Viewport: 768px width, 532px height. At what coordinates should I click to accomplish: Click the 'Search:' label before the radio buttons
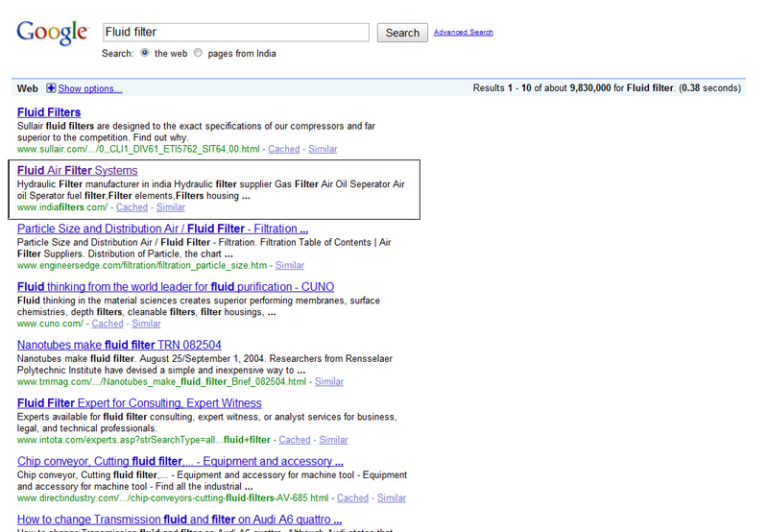click(117, 54)
